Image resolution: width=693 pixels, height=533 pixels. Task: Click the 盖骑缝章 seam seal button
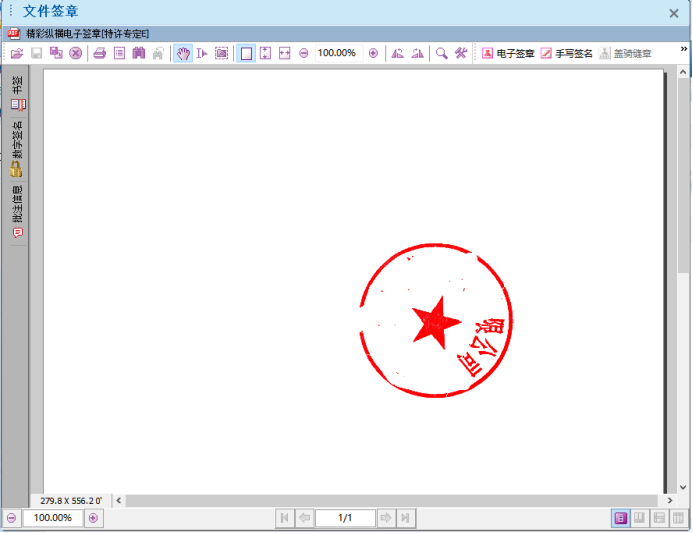pos(624,53)
